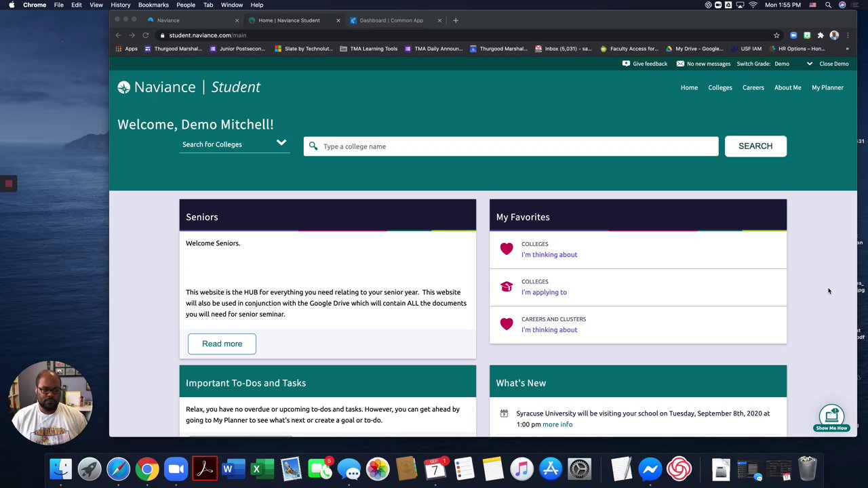Open a new Chrome tab with plus button
This screenshot has height=488, width=868.
tap(456, 20)
